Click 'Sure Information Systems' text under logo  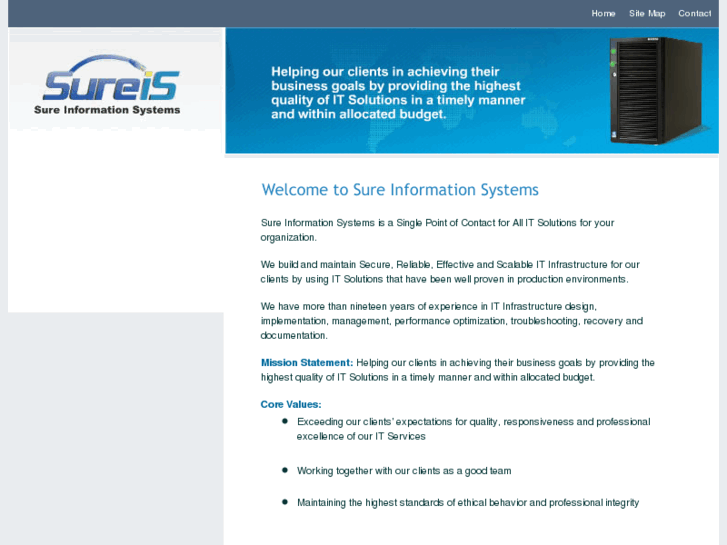click(107, 110)
